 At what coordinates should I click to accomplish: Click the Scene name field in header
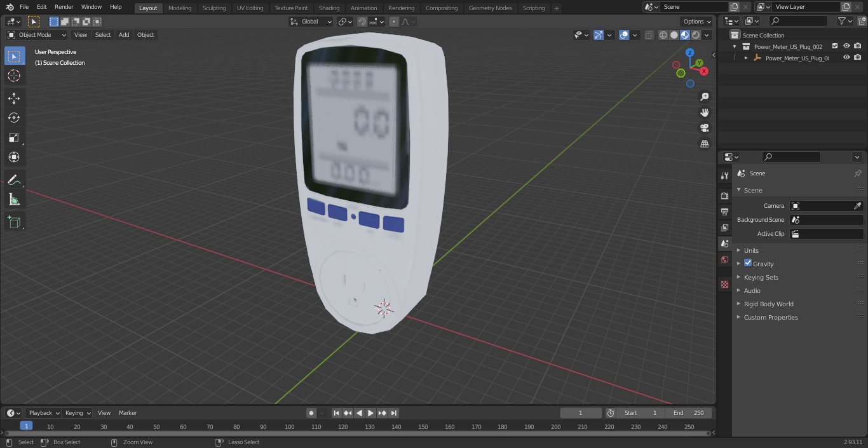[695, 7]
